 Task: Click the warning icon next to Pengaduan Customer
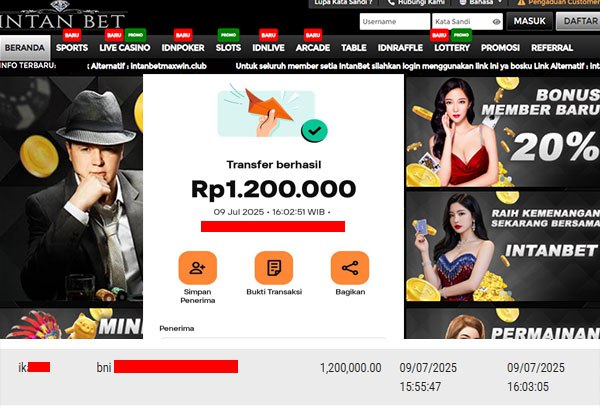tap(521, 3)
